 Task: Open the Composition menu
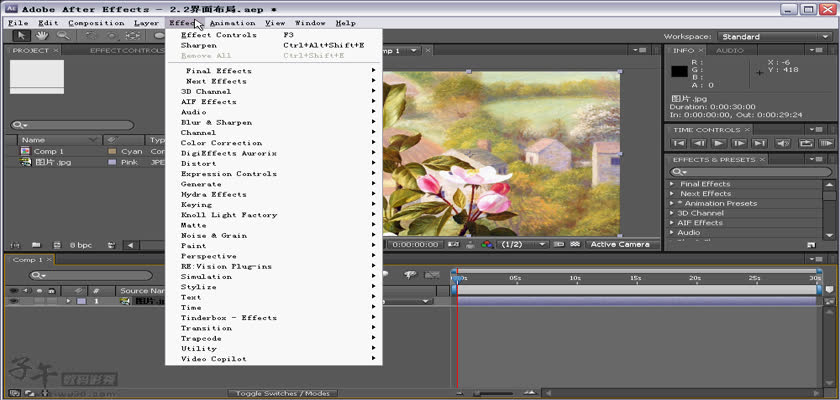(96, 23)
